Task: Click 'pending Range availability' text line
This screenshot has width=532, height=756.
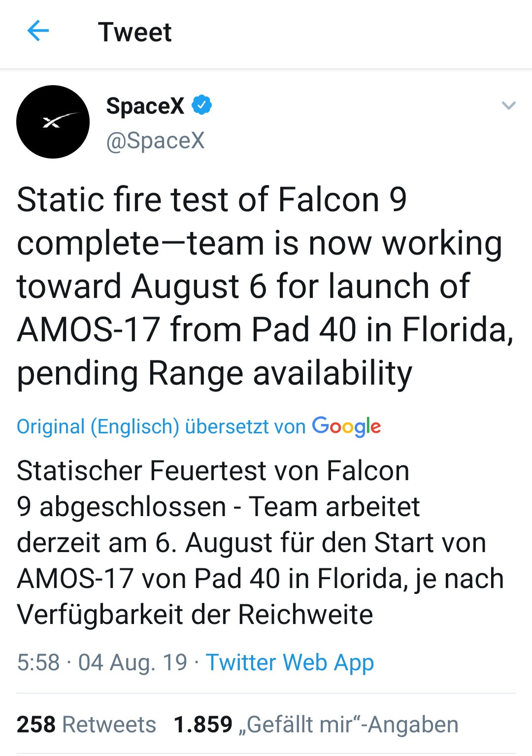Action: [x=214, y=373]
